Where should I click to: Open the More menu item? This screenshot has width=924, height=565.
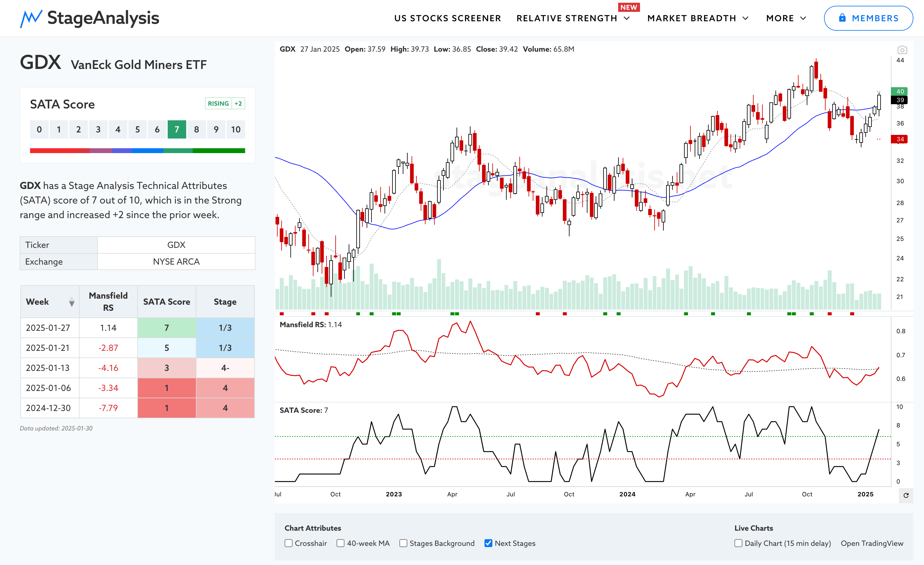click(780, 18)
